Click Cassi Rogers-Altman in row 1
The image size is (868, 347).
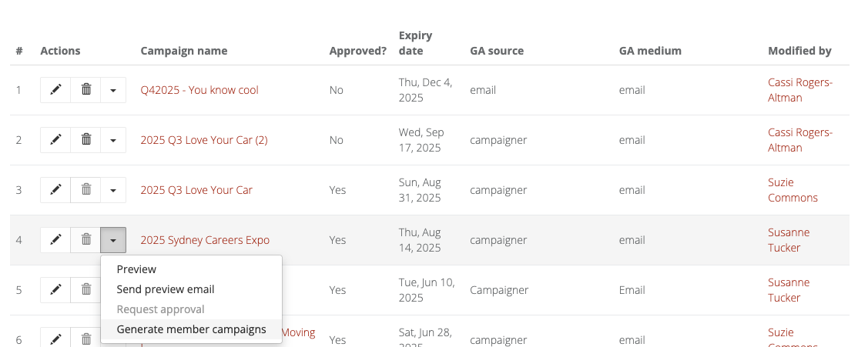point(799,90)
